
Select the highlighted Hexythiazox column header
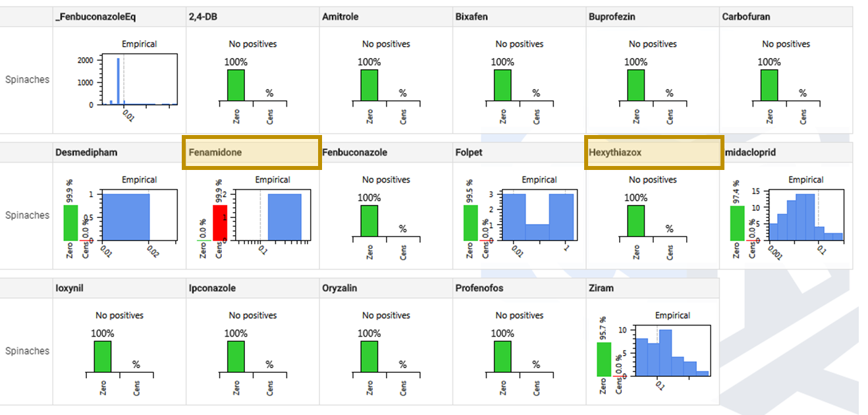652,152
